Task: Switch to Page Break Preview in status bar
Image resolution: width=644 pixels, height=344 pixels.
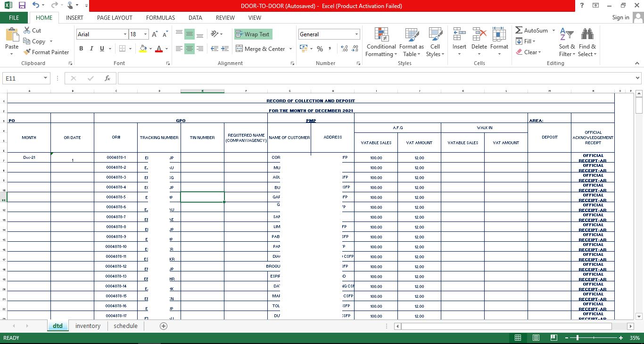Action: (x=554, y=338)
